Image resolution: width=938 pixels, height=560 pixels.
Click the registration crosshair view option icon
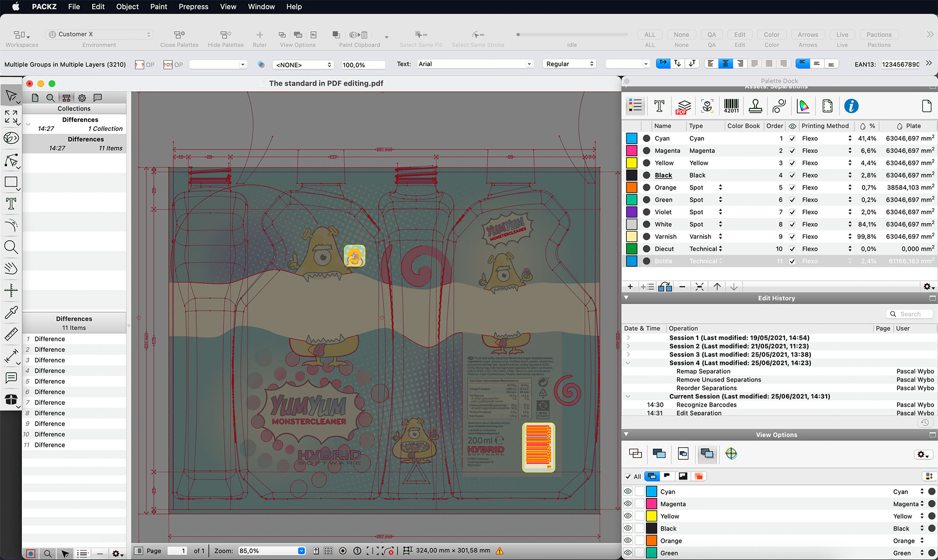click(x=731, y=454)
